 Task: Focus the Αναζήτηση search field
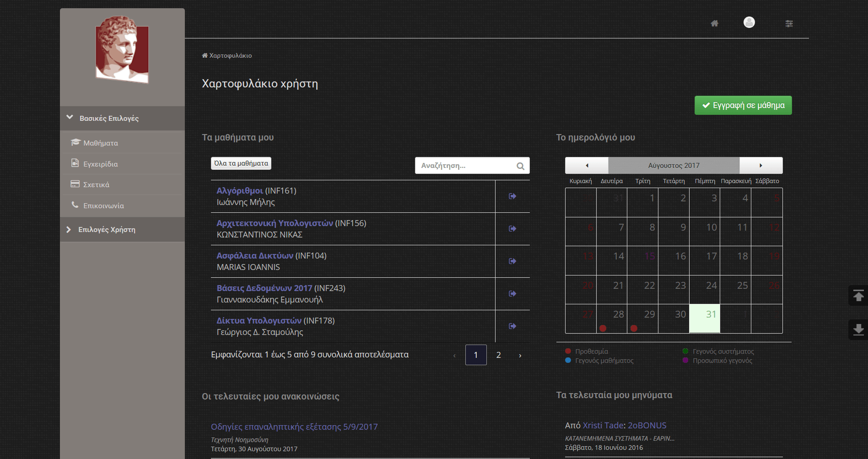coord(464,166)
